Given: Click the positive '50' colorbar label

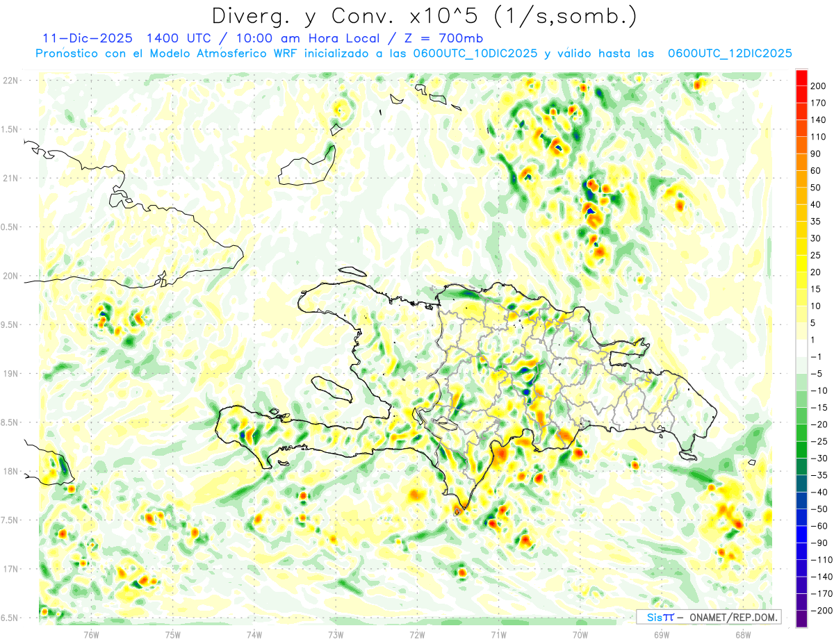Looking at the screenshot, I should click(x=817, y=188).
